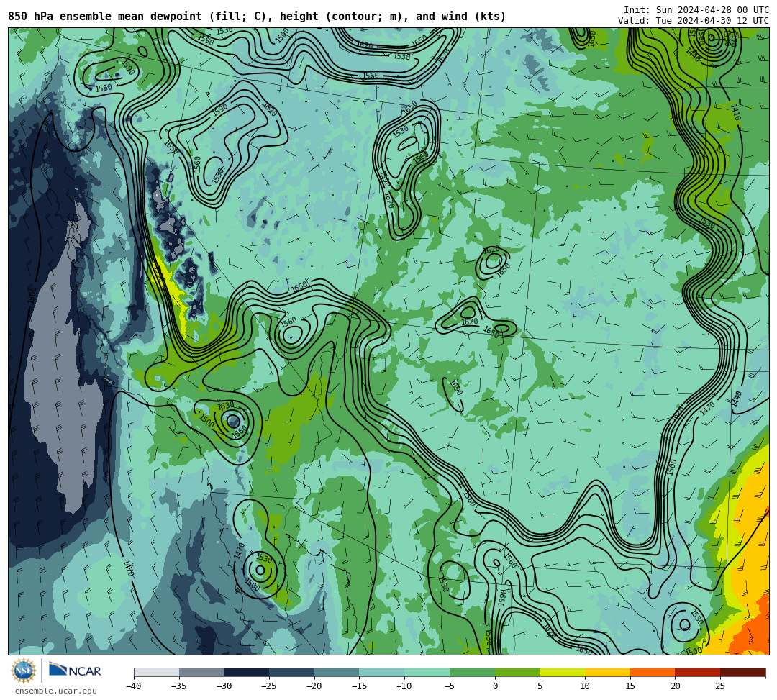This screenshot has height=700, width=777.
Task: Click the mint green -10 to -5 color swatch
Action: (427, 672)
